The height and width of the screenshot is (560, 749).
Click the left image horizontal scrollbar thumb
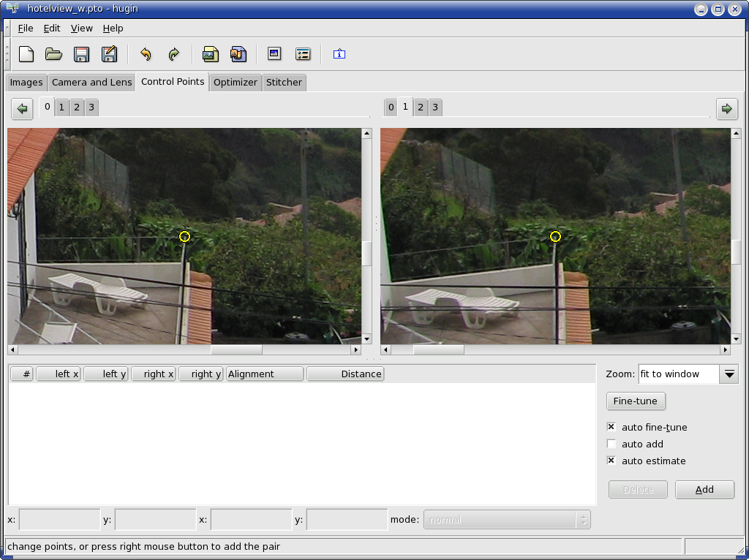[x=236, y=350]
